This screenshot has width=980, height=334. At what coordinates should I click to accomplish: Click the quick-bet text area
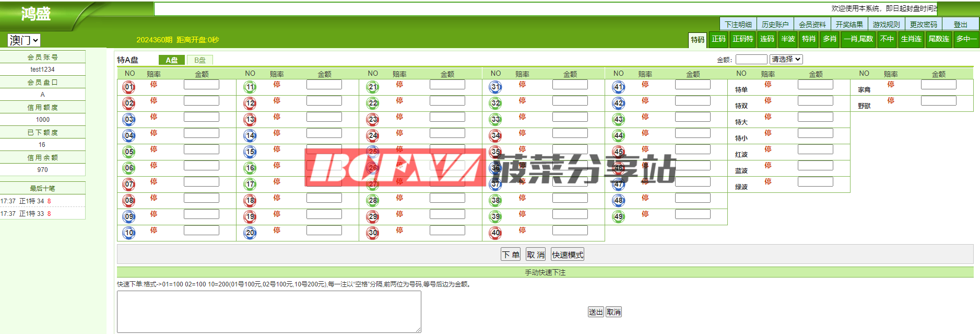269,312
